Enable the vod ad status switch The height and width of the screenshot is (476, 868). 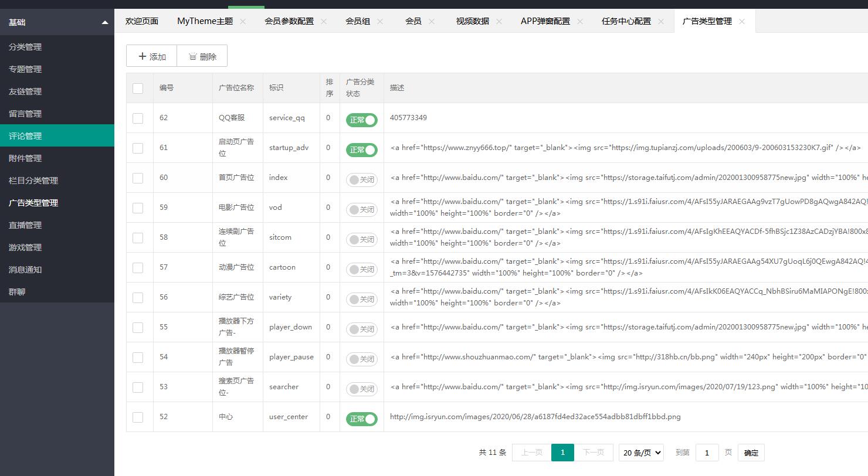coord(361,210)
